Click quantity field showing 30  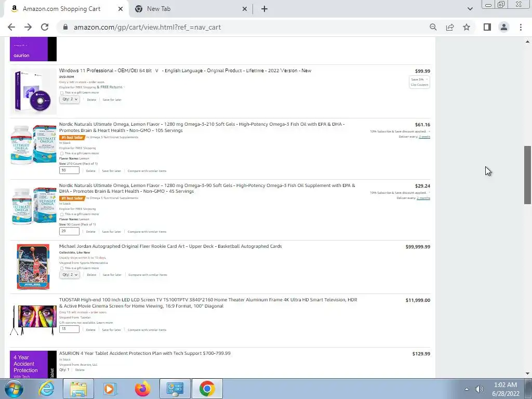pos(69,170)
